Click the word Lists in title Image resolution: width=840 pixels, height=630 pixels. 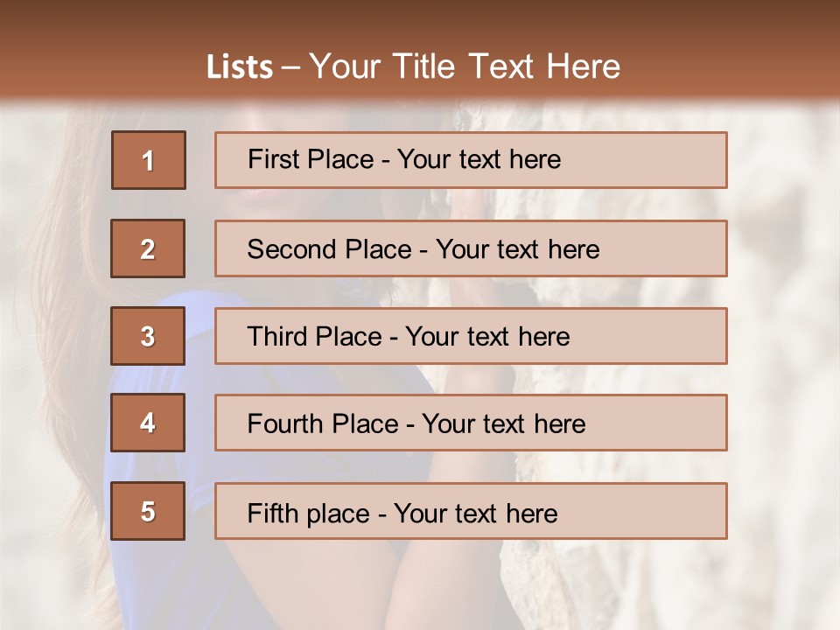(240, 67)
